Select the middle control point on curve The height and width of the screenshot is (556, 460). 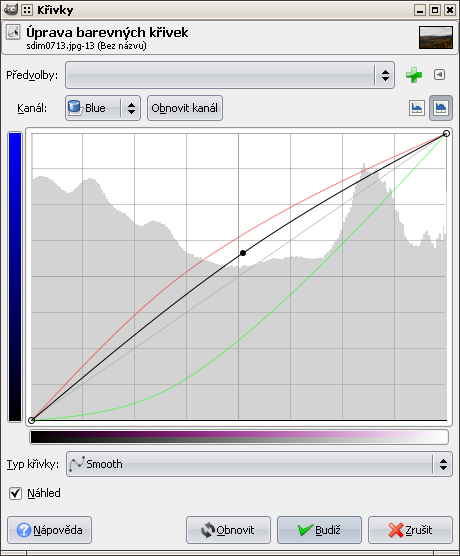[x=243, y=253]
